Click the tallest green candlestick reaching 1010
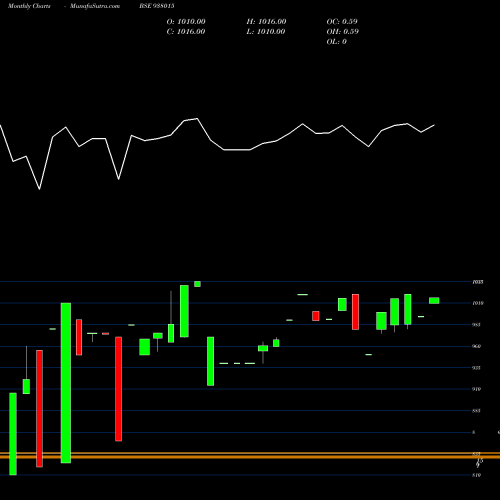The width and height of the screenshot is (500, 500). pos(66,383)
